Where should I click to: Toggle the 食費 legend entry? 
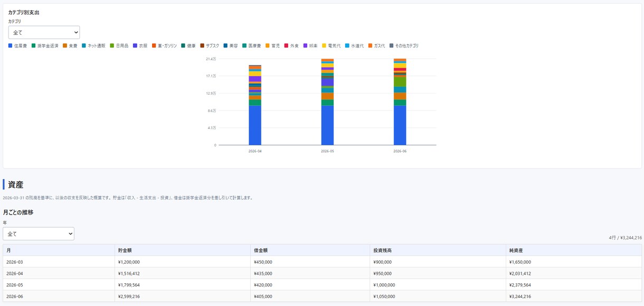[x=70, y=46]
